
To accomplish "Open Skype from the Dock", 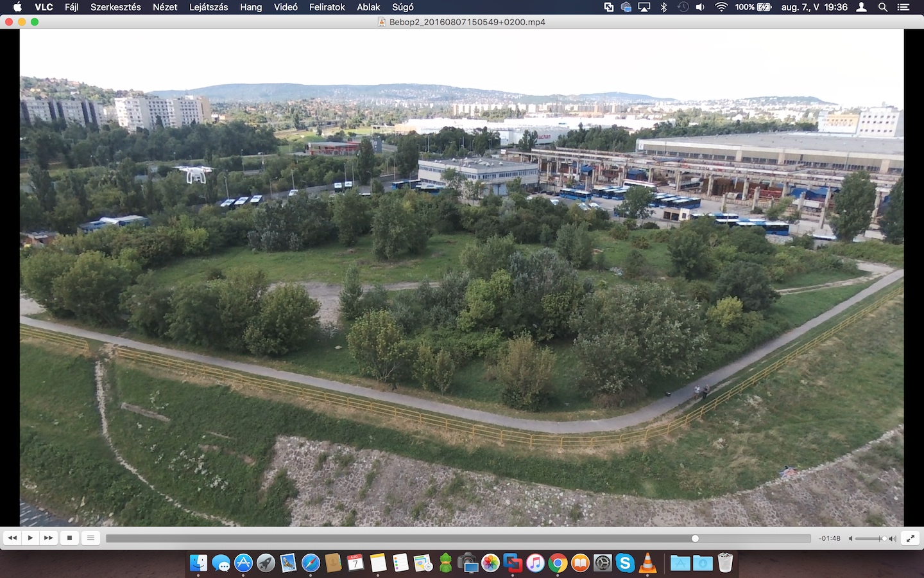I will click(x=625, y=563).
